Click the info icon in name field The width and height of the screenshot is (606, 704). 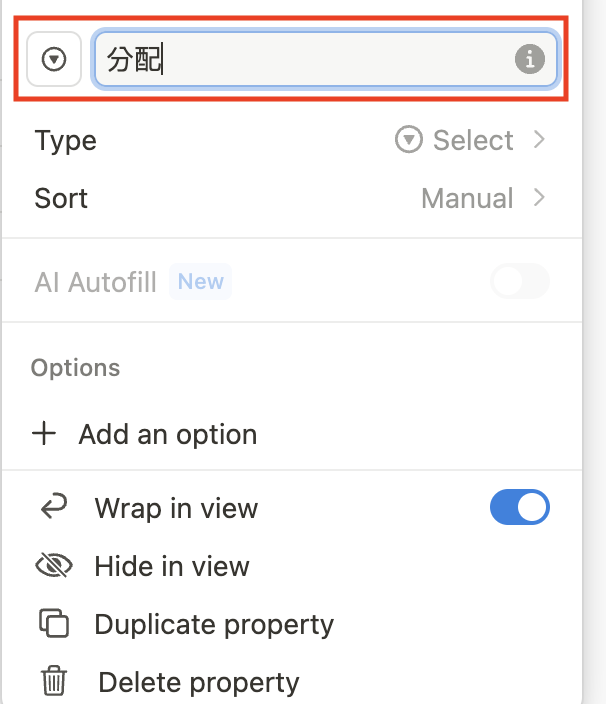529,60
